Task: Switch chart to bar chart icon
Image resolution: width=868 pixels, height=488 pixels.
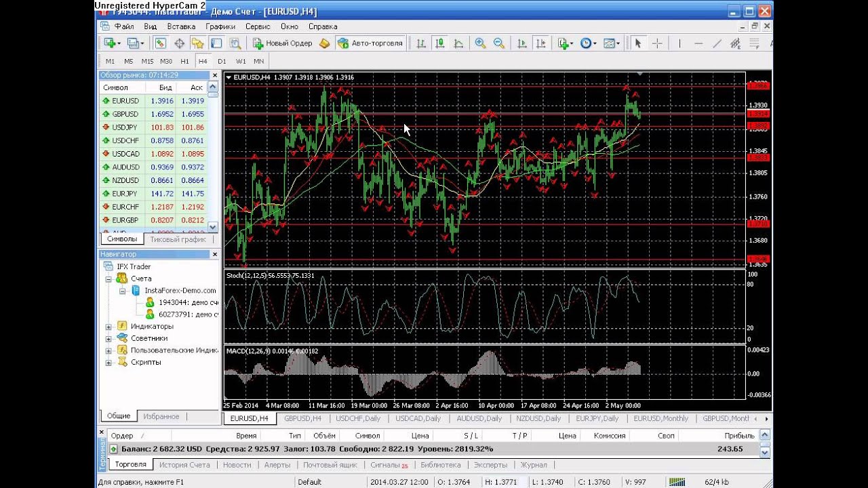Action: pyautogui.click(x=421, y=43)
